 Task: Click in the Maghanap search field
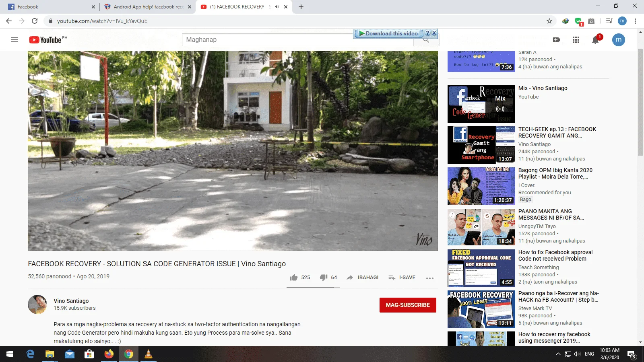click(x=298, y=40)
